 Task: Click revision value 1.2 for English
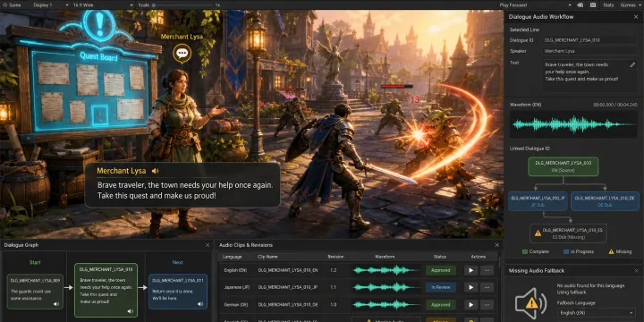point(333,270)
